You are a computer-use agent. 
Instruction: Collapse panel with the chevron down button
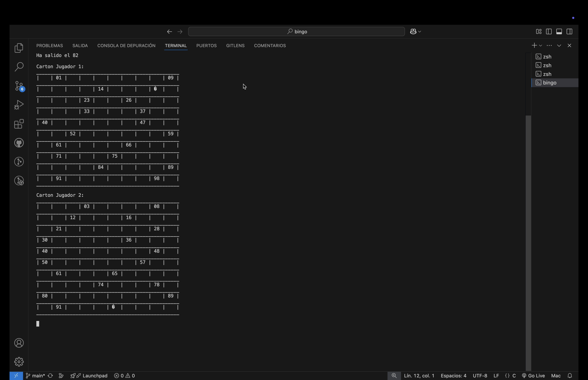(559, 46)
